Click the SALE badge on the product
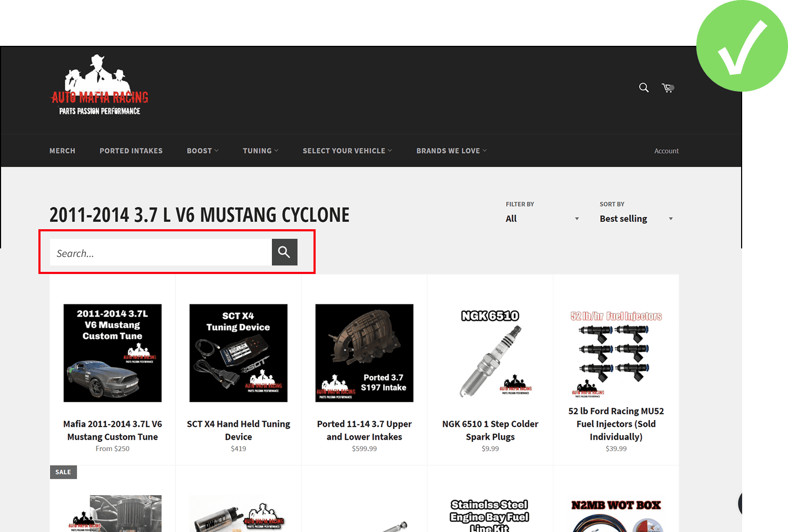The height and width of the screenshot is (532, 788). click(x=63, y=472)
